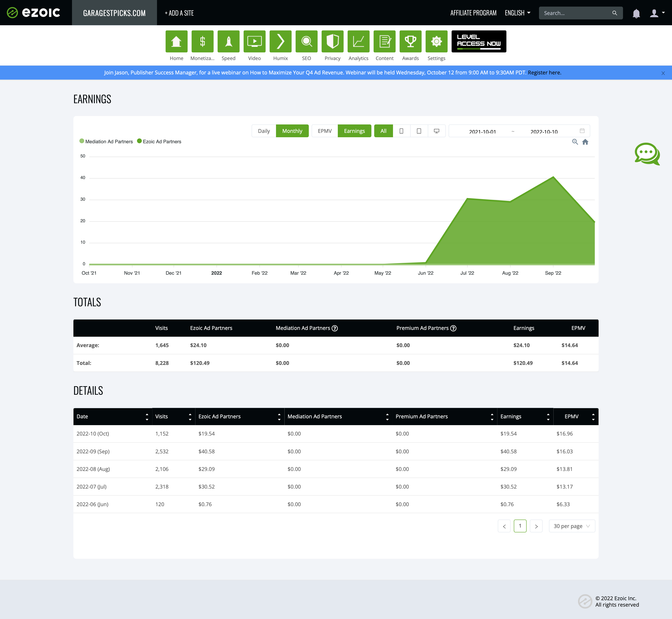Filter chart by tablet device
Image resolution: width=672 pixels, height=619 pixels.
(419, 131)
